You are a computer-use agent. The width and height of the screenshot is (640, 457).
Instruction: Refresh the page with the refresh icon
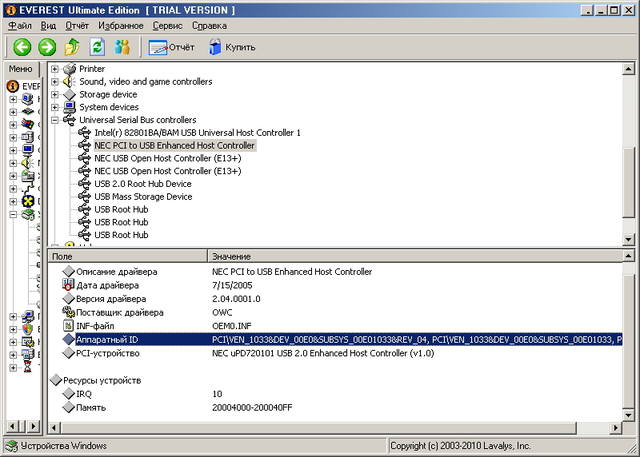(x=98, y=47)
